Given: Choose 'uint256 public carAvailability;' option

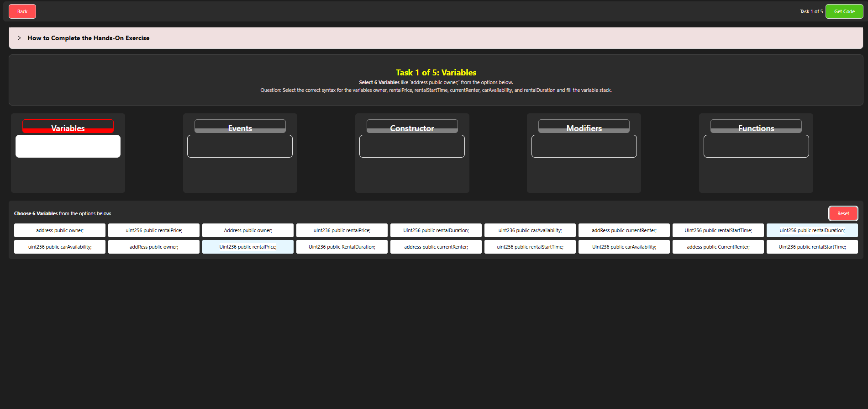Looking at the screenshot, I should [x=60, y=247].
